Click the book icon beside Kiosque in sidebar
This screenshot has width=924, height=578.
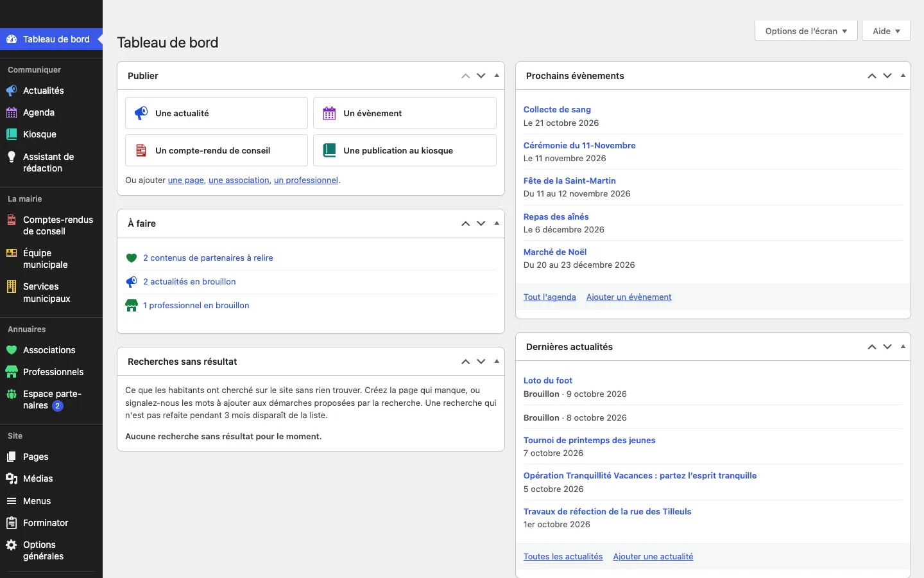[12, 134]
